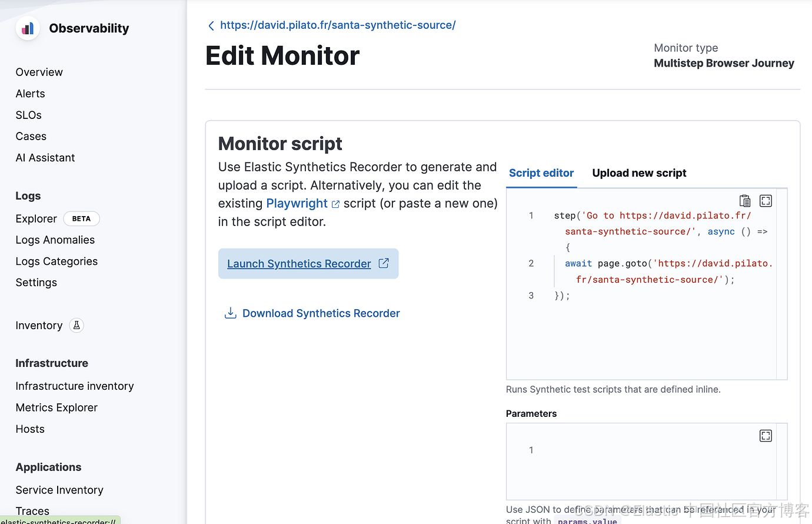Screen dimensions: 812x524
Task: Go to Alerts
Action: tap(31, 94)
